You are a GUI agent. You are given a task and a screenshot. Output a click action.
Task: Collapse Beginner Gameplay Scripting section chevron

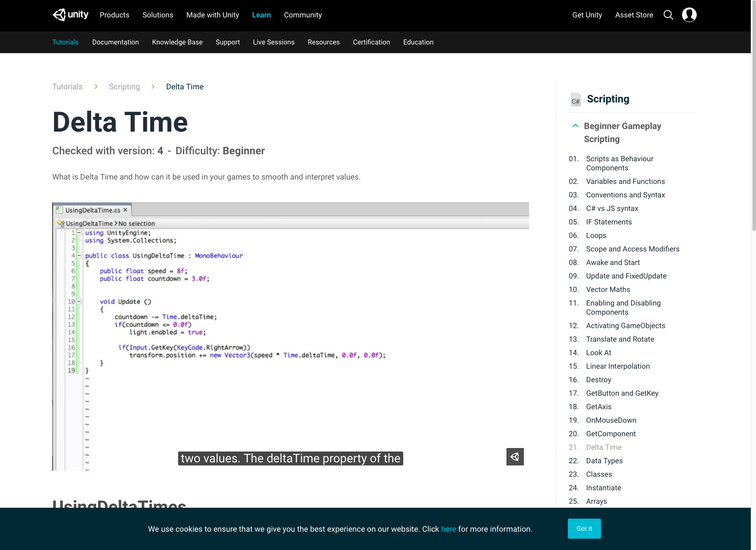click(x=575, y=126)
